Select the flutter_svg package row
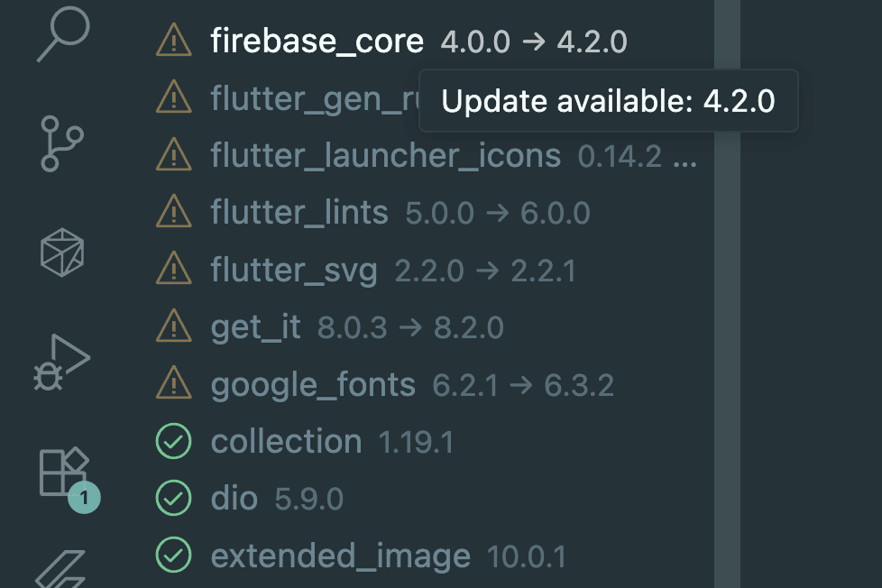This screenshot has width=882, height=588. (x=294, y=271)
